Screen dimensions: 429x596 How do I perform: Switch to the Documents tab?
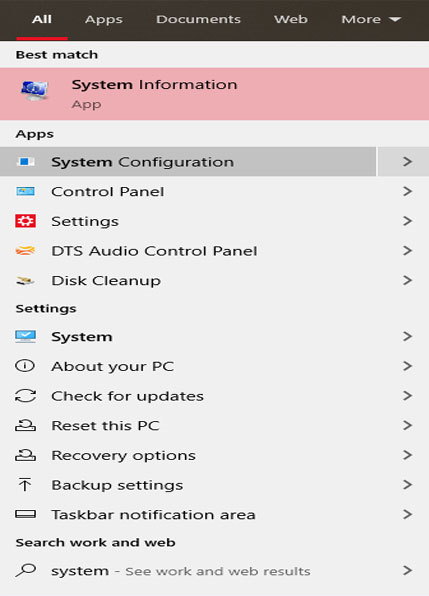(198, 19)
